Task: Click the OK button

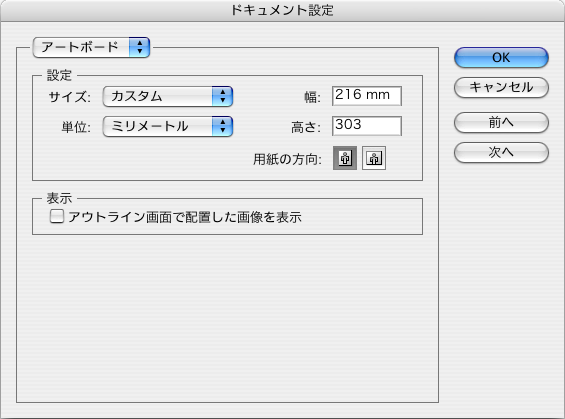Action: pyautogui.click(x=501, y=58)
